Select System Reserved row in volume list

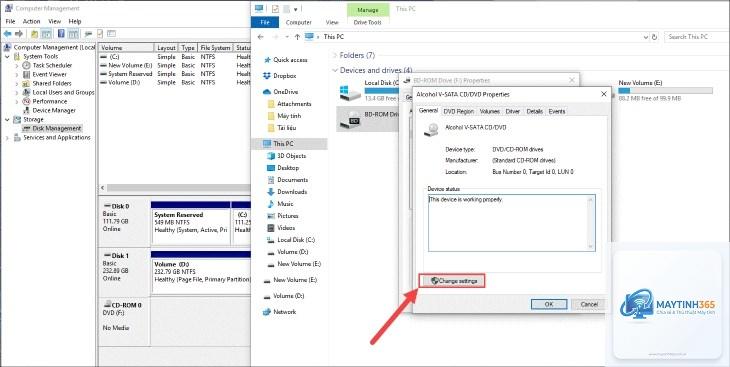pos(175,74)
